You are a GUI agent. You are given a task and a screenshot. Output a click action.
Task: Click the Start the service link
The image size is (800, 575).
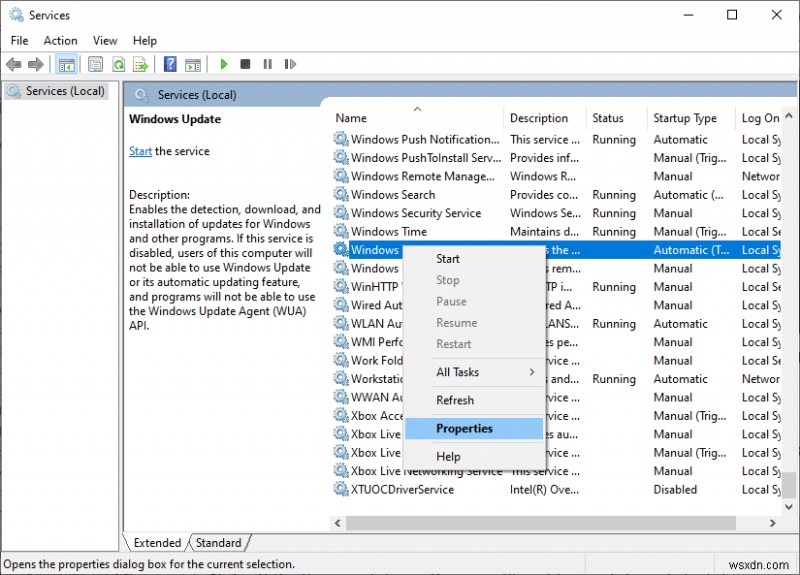pos(140,151)
